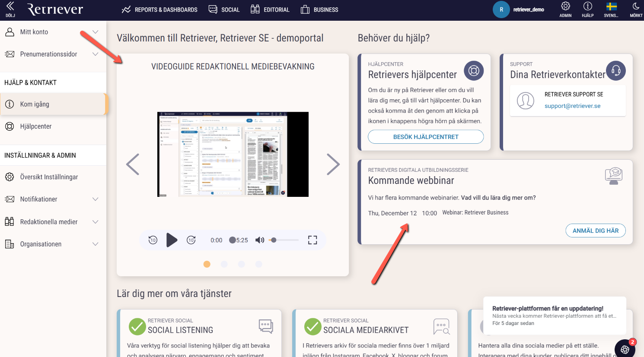Open Hjälpcenter from sidebar
Image resolution: width=644 pixels, height=357 pixels.
click(x=53, y=126)
